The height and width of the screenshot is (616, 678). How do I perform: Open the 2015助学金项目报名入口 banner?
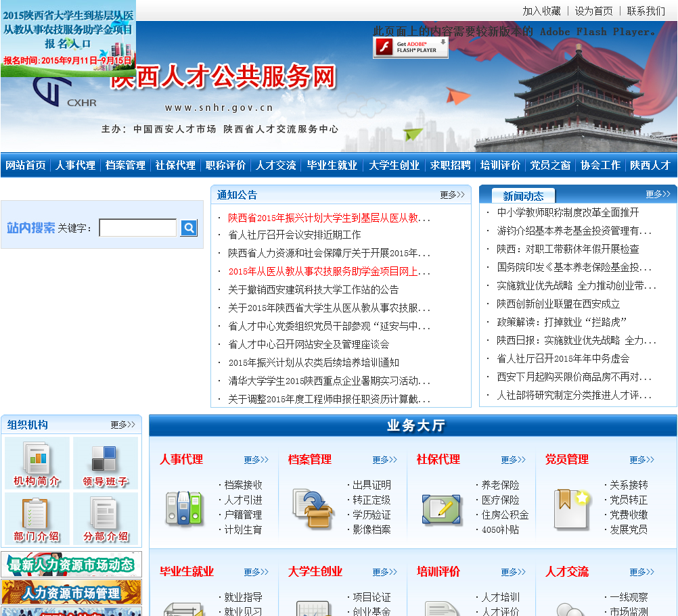pyautogui.click(x=68, y=39)
